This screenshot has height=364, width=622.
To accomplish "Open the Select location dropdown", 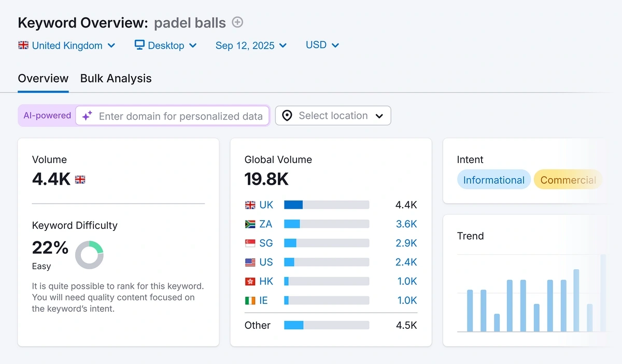I will 333,115.
